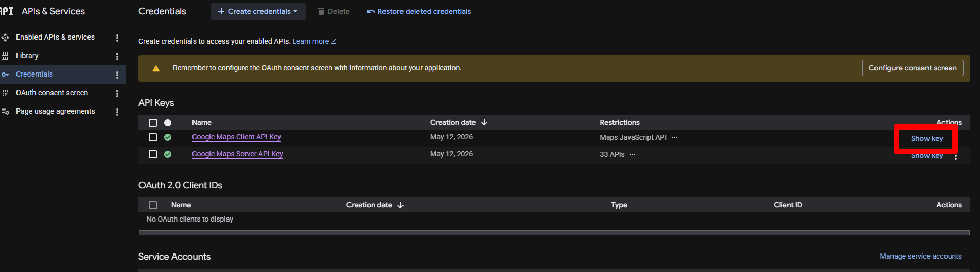Click Enabled APIs & services icon in sidebar
The height and width of the screenshot is (272, 980).
(5, 38)
